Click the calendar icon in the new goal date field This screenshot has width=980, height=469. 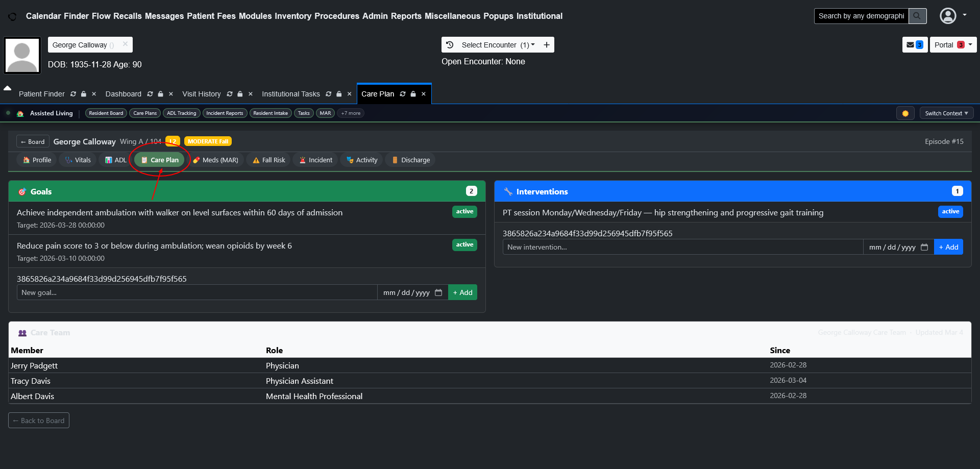(x=438, y=292)
